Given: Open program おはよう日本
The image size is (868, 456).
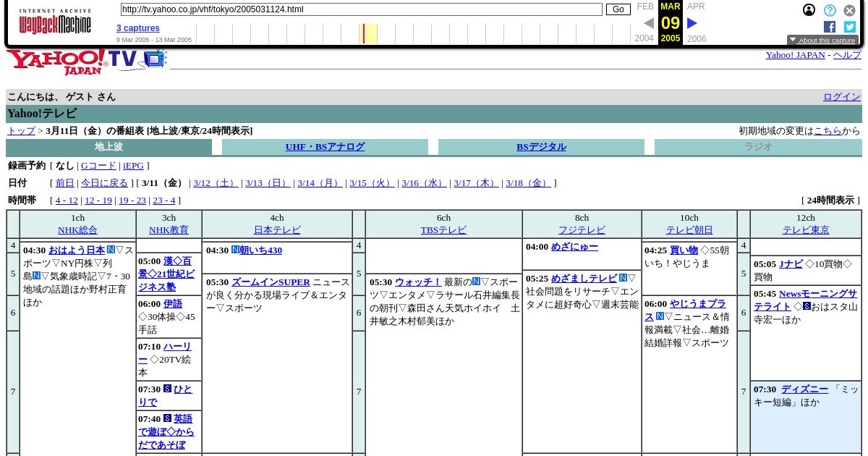Looking at the screenshot, I should pyautogui.click(x=77, y=250).
